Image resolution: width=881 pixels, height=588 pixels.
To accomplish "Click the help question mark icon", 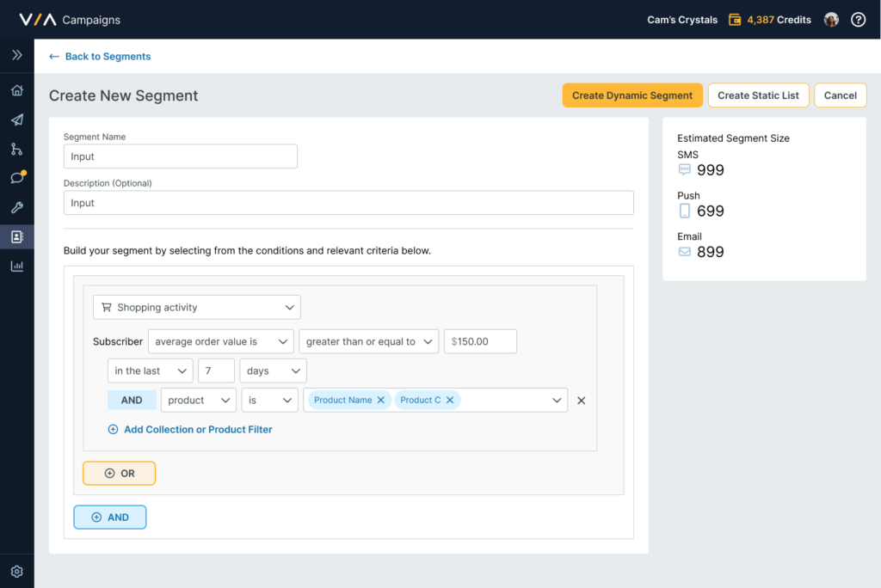I will click(858, 20).
